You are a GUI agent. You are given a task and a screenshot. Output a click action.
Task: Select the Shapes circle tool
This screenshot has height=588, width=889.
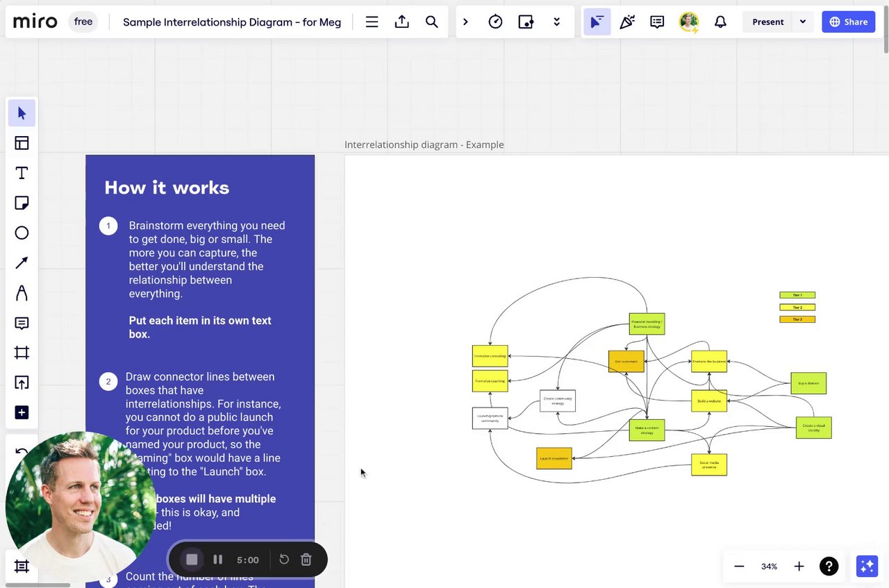tap(22, 233)
